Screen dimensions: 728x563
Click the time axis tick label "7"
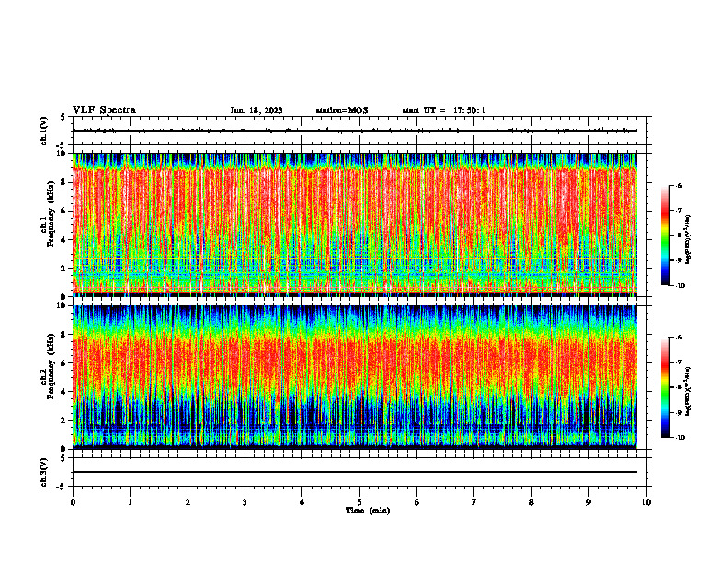coord(474,502)
